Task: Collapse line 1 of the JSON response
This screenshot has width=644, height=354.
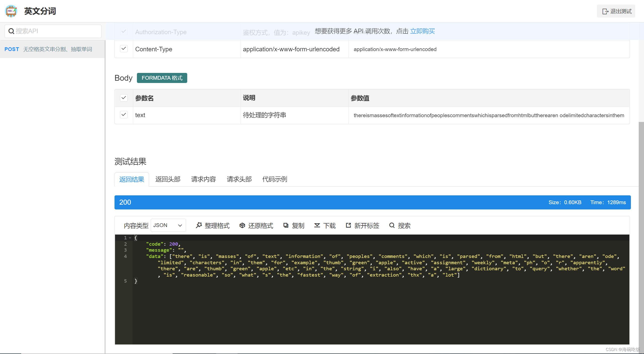Action: (130, 238)
